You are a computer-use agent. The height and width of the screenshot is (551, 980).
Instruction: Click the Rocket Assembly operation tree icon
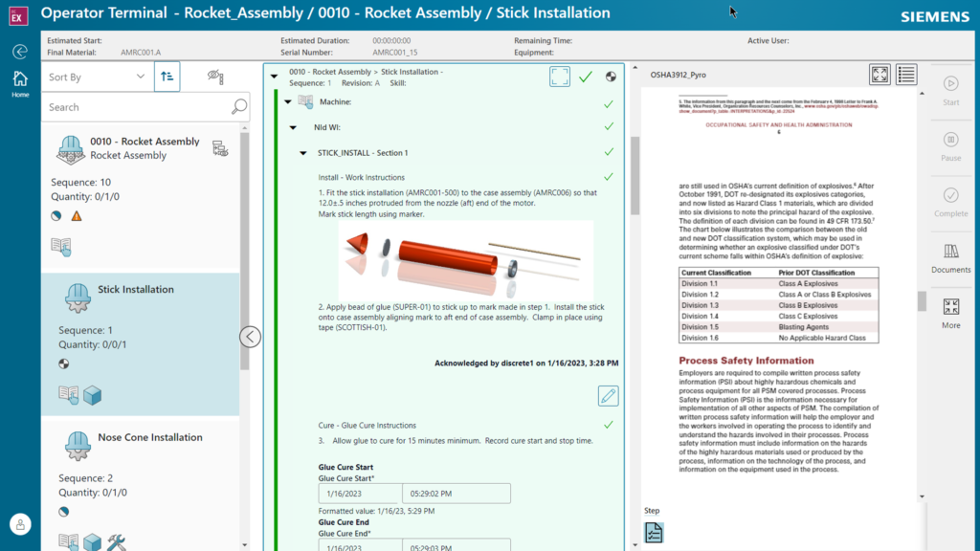coord(220,148)
